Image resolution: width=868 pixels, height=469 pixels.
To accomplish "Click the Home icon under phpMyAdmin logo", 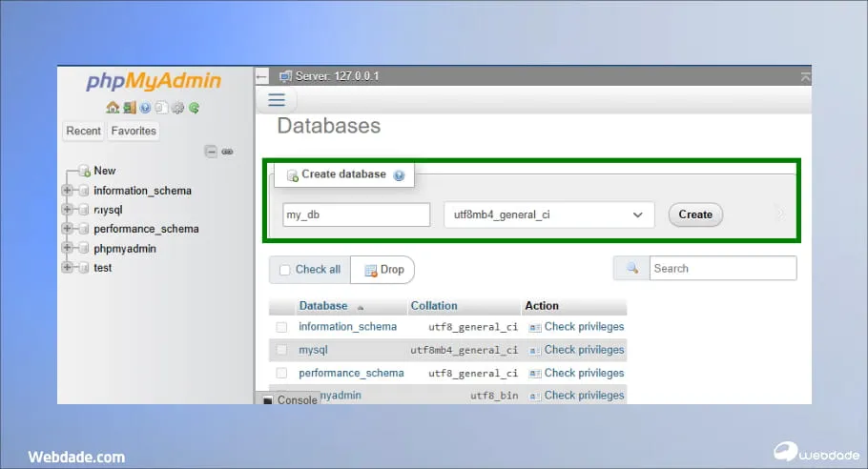I will click(113, 108).
